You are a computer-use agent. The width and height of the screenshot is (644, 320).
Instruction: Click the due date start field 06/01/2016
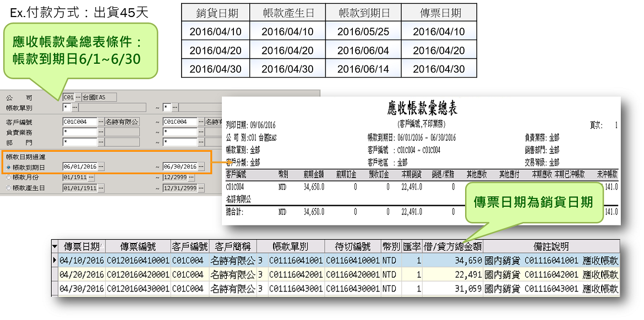tap(80, 167)
